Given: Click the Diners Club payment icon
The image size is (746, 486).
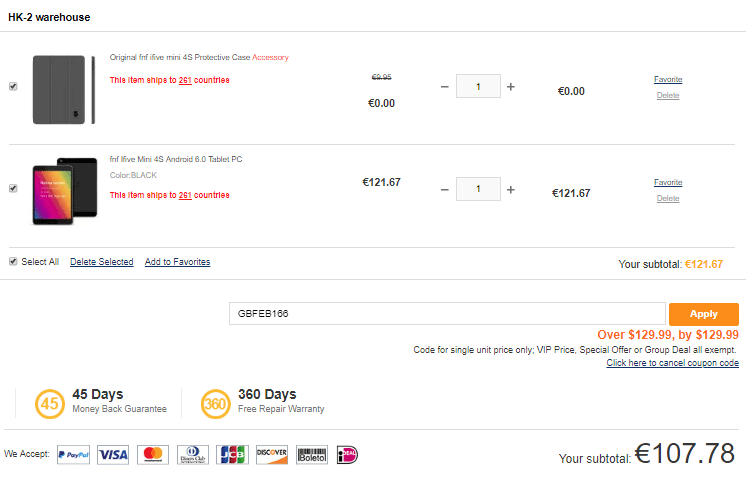Looking at the screenshot, I should [193, 455].
